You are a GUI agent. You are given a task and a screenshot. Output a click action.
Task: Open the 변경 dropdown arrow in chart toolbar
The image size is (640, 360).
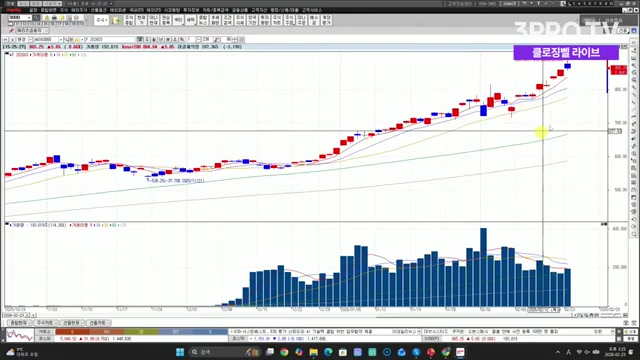tap(30, 40)
